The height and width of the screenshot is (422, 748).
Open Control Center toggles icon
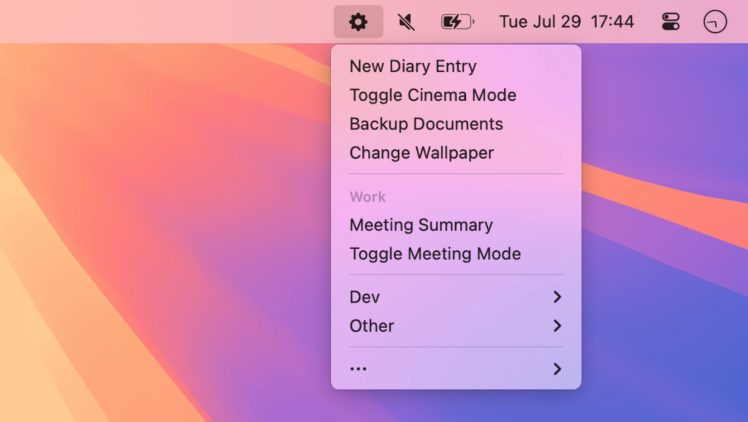point(671,22)
